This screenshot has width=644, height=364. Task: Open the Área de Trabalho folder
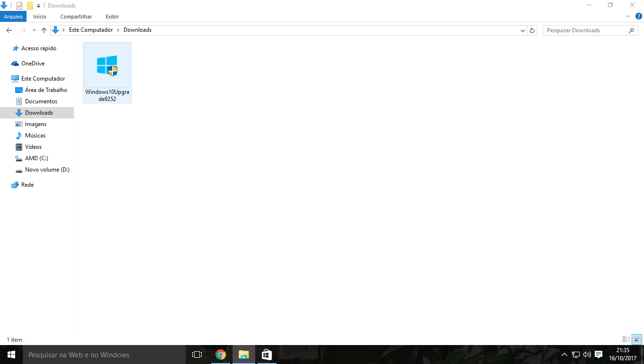point(46,90)
